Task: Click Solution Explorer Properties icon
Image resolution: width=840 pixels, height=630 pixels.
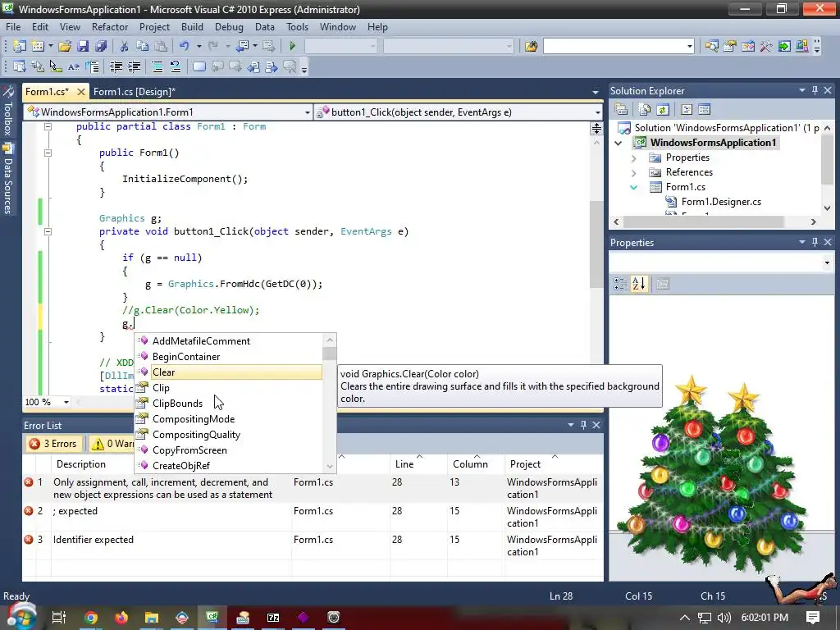Action: [x=622, y=109]
